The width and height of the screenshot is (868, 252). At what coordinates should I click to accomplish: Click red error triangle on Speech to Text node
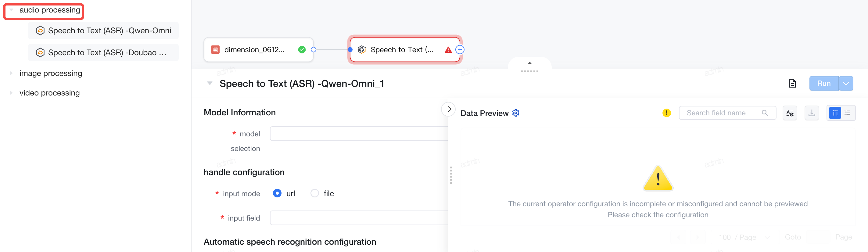448,50
